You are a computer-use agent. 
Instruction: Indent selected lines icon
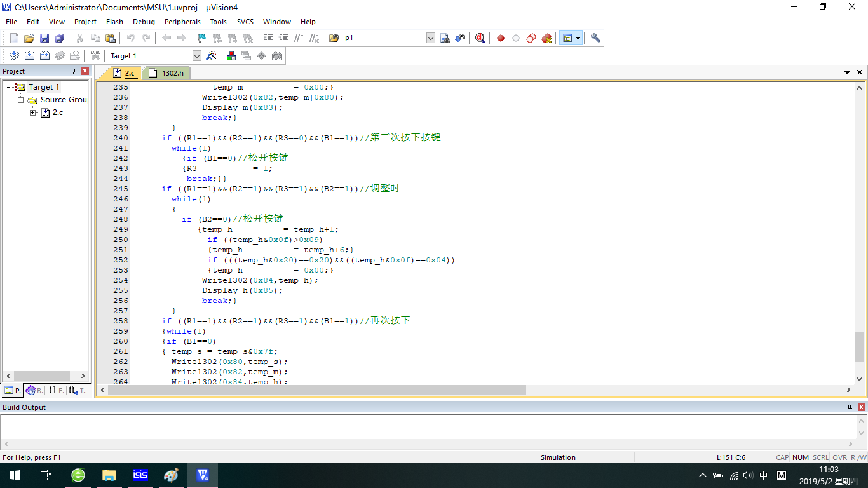(269, 38)
